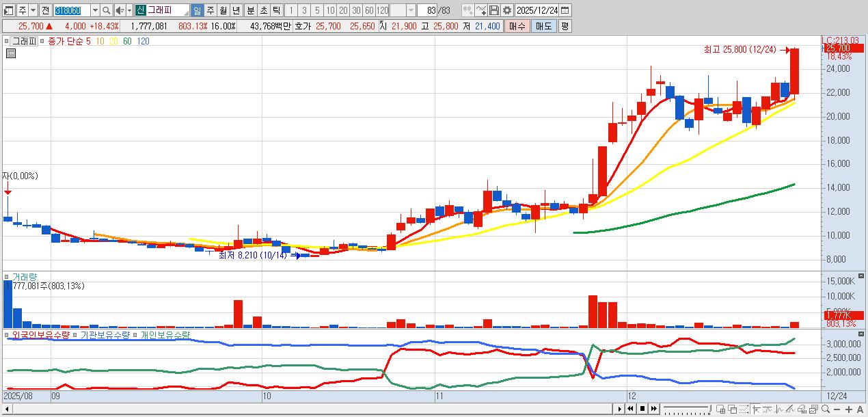Image resolution: width=868 pixels, height=417 pixels.
Task: Click the stop chart replay button
Action: click(x=642, y=409)
